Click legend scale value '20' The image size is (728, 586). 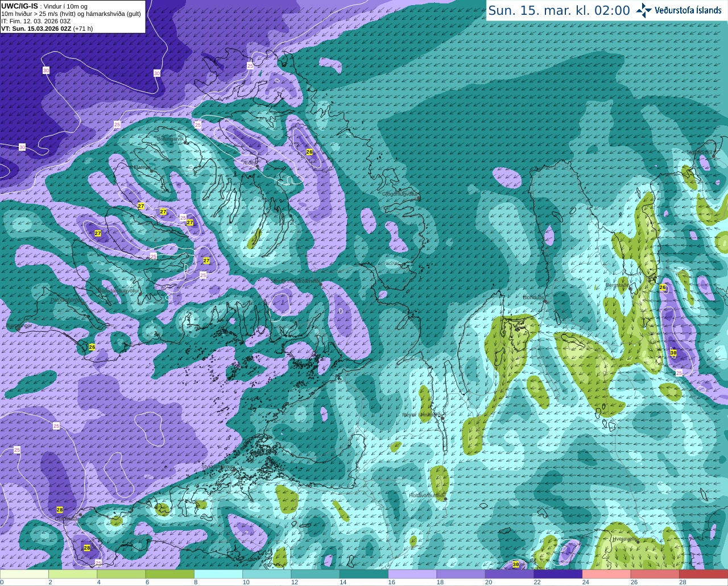(489, 582)
